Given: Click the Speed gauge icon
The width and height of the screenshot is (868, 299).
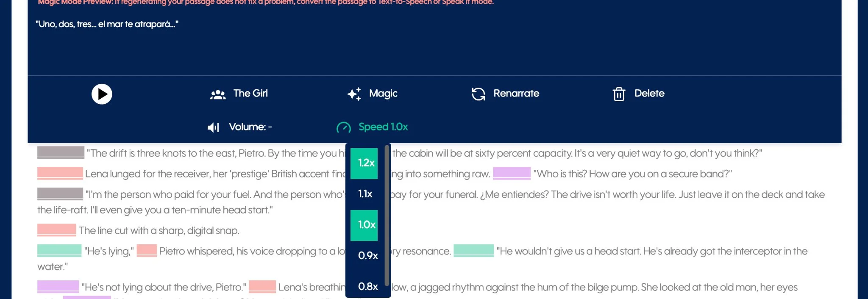Looking at the screenshot, I should 343,127.
